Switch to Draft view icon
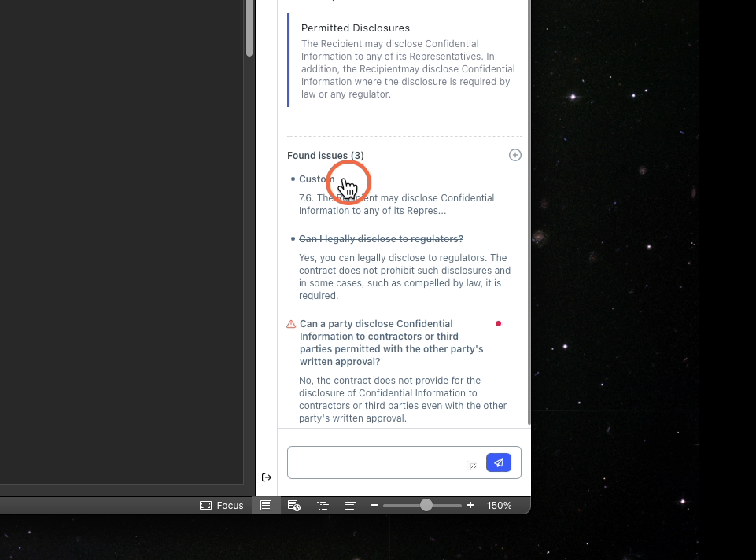The image size is (756, 560). 351,506
